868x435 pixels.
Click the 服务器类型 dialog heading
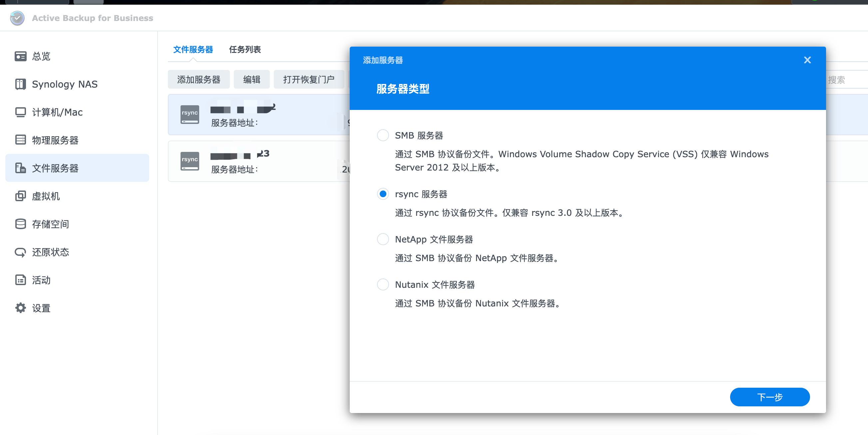tap(403, 89)
